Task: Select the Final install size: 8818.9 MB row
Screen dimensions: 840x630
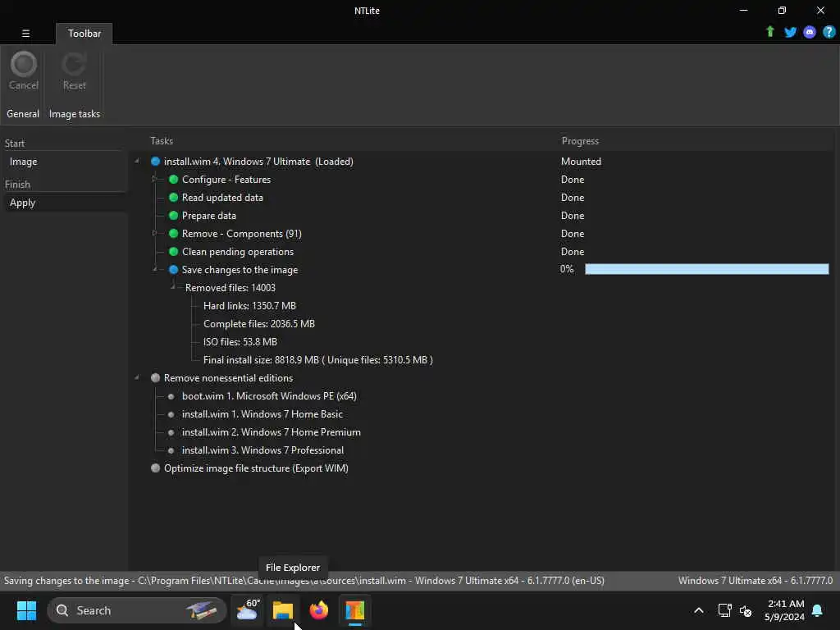Action: click(x=317, y=360)
